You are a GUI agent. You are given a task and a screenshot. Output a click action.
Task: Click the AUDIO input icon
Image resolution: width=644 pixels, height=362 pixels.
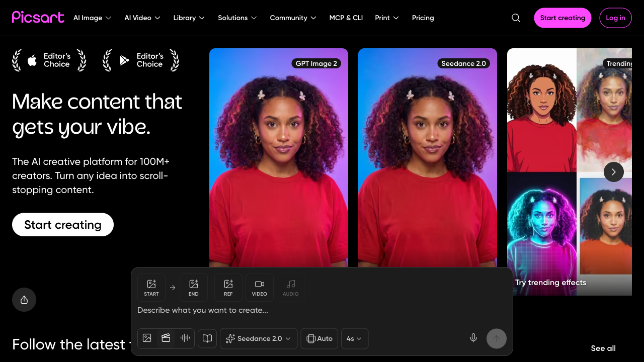click(291, 288)
